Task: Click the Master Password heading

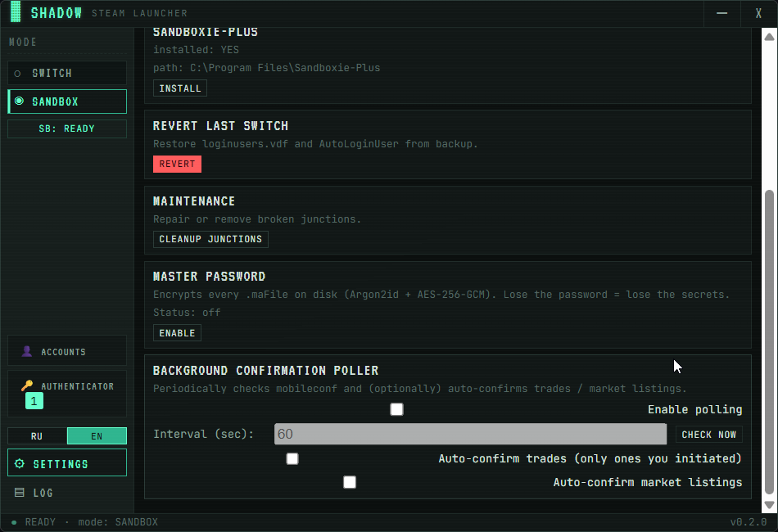Action: pyautogui.click(x=209, y=276)
